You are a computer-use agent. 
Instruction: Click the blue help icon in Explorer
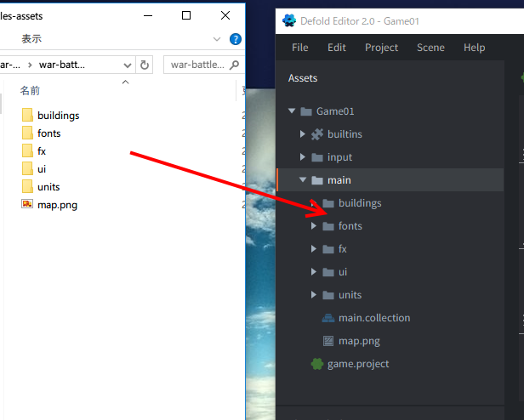coord(236,39)
